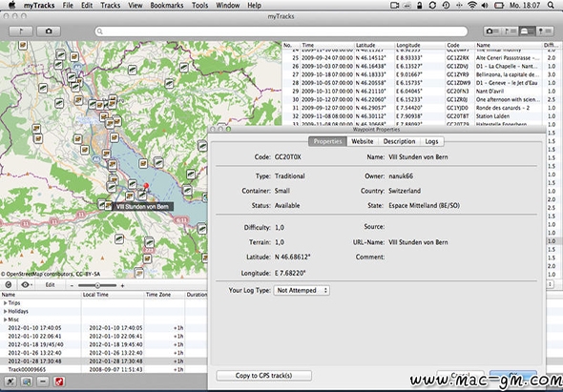Sort by the Latitude column header
Image resolution: width=563 pixels, height=392 pixels.
point(374,45)
